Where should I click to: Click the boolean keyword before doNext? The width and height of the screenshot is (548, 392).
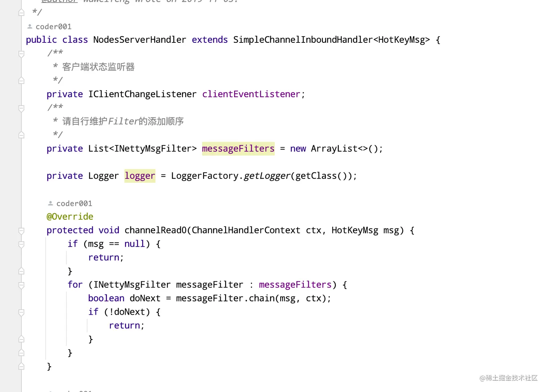(x=106, y=298)
